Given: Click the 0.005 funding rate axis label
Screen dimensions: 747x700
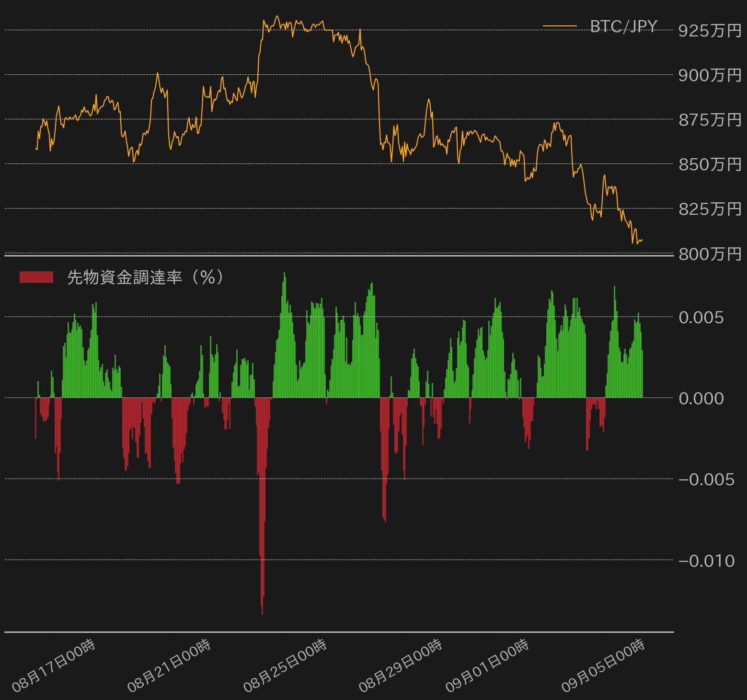Looking at the screenshot, I should (701, 317).
